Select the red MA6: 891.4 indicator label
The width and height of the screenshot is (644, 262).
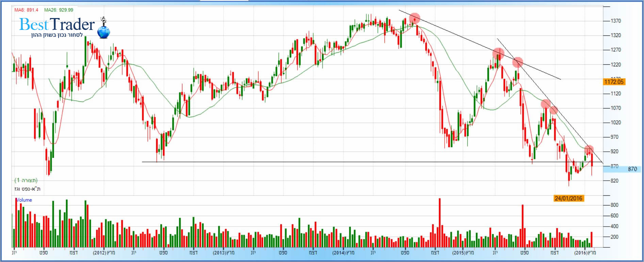pos(26,10)
